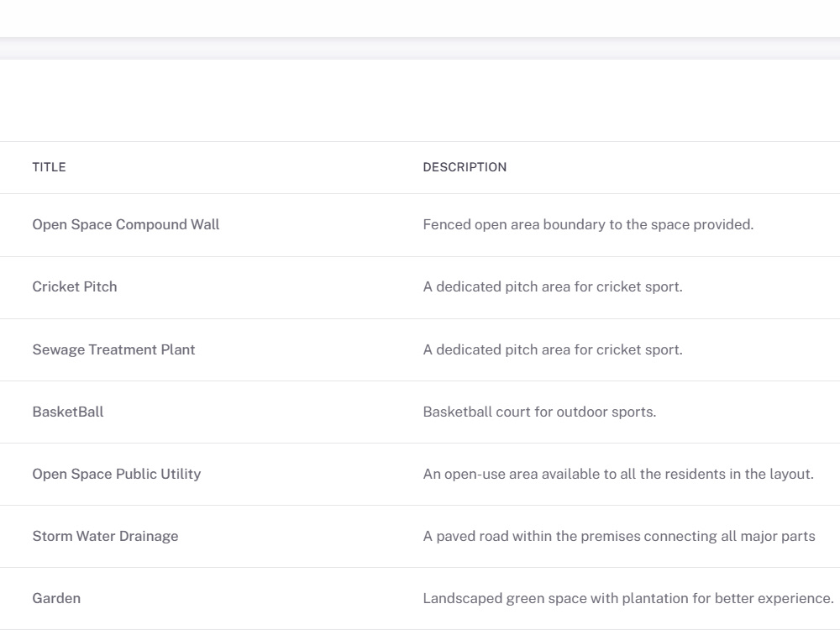
Task: Click the DESCRIPTION column header
Action: point(465,167)
